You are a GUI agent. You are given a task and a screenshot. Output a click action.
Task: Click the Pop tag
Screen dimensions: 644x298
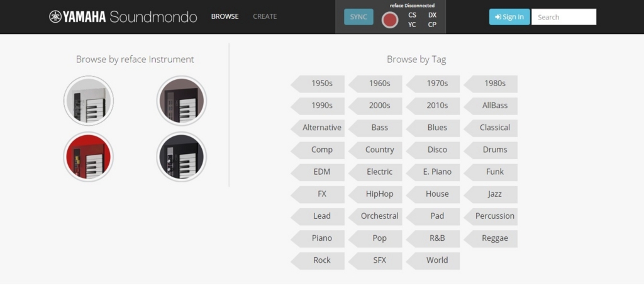tap(375, 239)
